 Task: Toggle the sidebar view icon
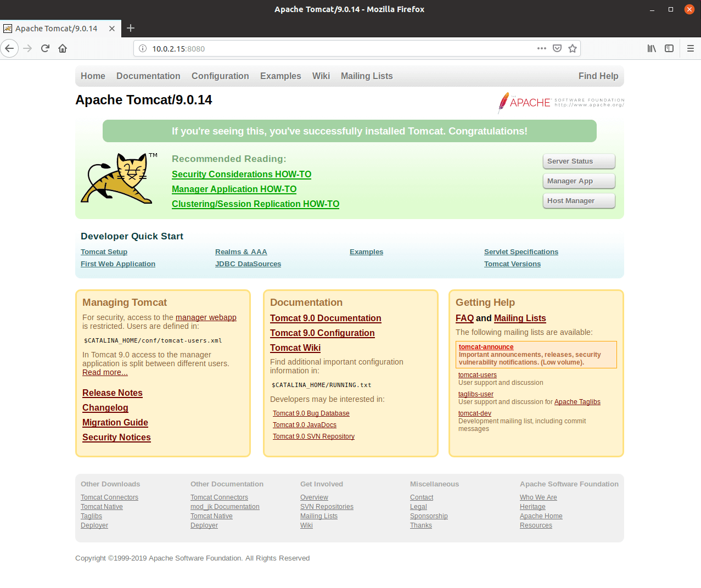coord(669,48)
